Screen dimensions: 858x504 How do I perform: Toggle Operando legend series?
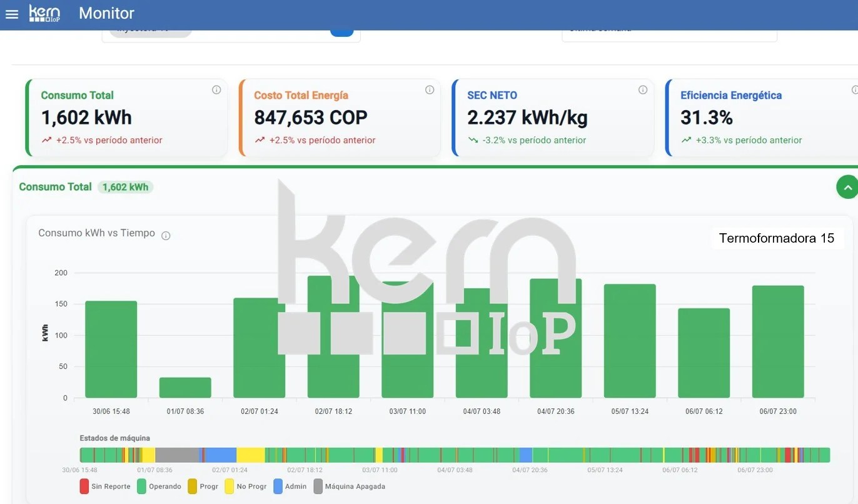(x=159, y=486)
